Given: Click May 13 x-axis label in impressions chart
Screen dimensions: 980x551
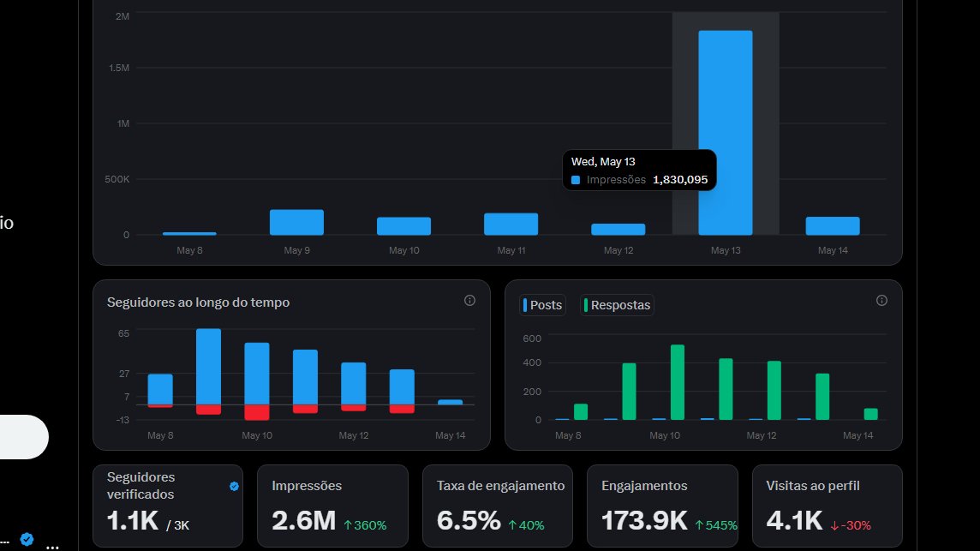Looking at the screenshot, I should (x=726, y=250).
